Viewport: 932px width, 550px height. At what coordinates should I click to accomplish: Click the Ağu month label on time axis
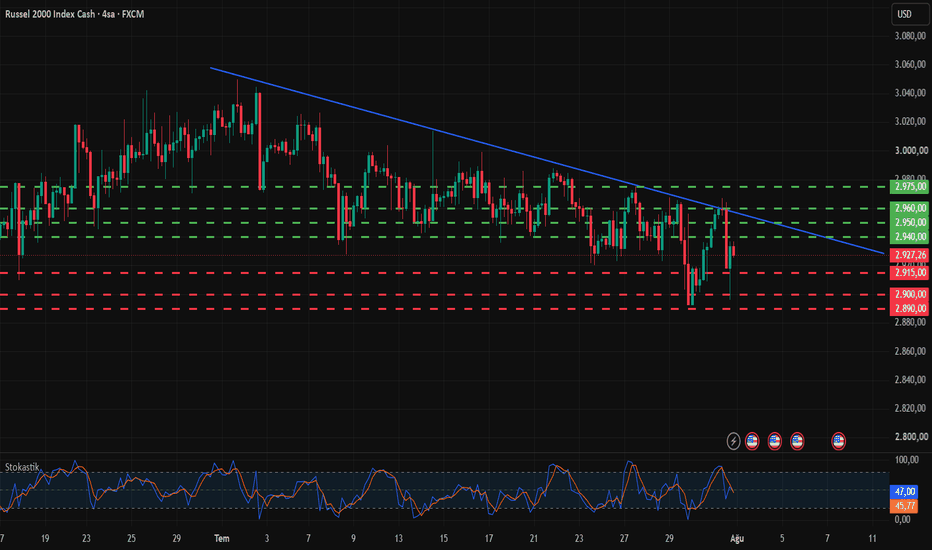click(x=737, y=539)
